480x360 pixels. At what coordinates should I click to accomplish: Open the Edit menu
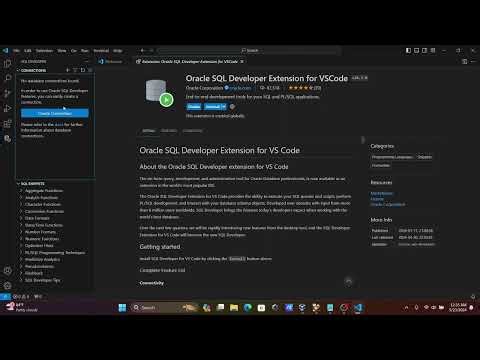pyautogui.click(x=28, y=51)
